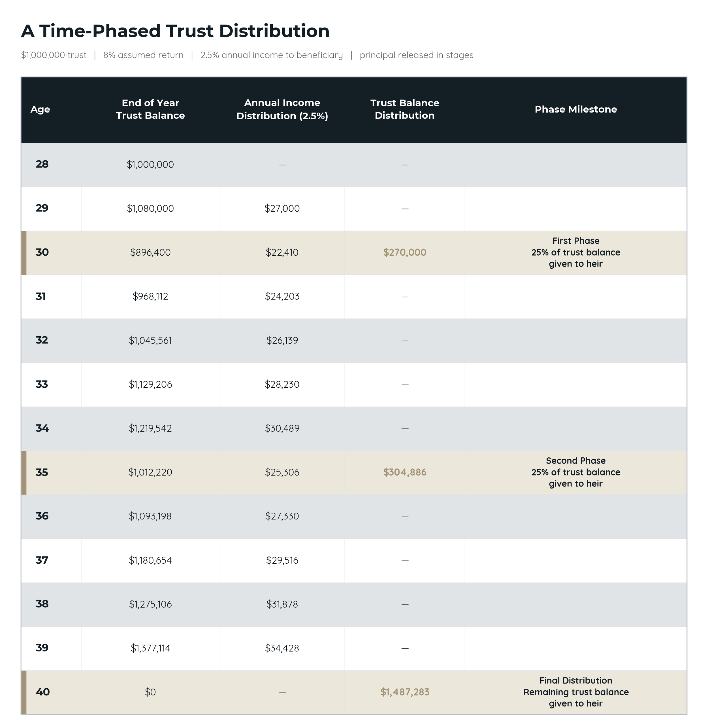This screenshot has width=708, height=728.
Task: Click the age 28 row label
Action: click(42, 164)
